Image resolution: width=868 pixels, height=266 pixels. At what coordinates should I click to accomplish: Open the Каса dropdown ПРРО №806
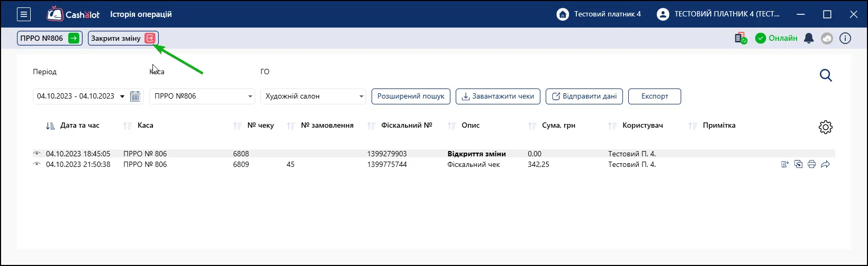tap(202, 96)
